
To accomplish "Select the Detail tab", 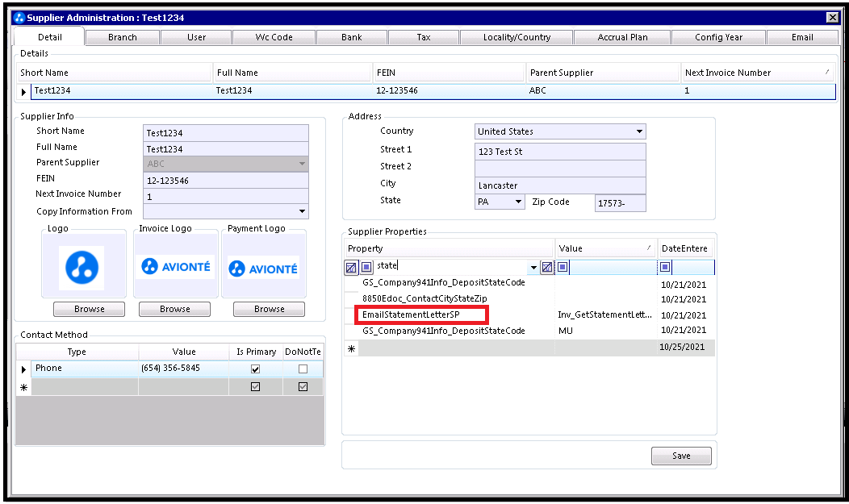I will point(50,37).
